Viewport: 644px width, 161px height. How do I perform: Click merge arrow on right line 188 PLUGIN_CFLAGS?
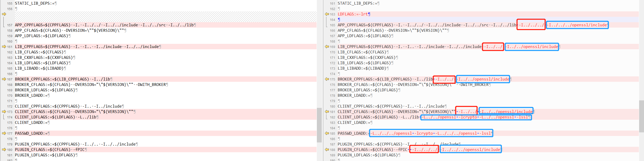point(327,150)
